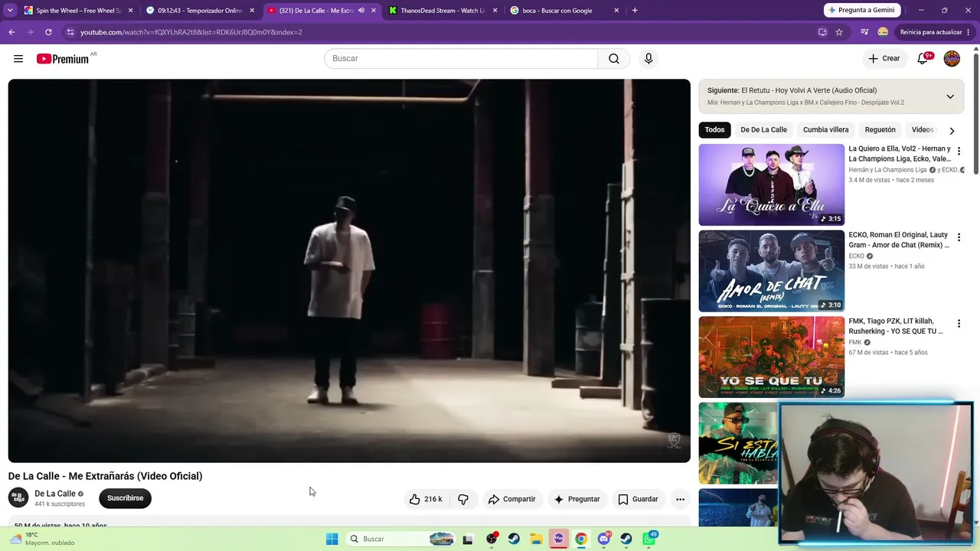980x551 pixels.
Task: Subscribe to De La Calle channel
Action: (x=126, y=498)
